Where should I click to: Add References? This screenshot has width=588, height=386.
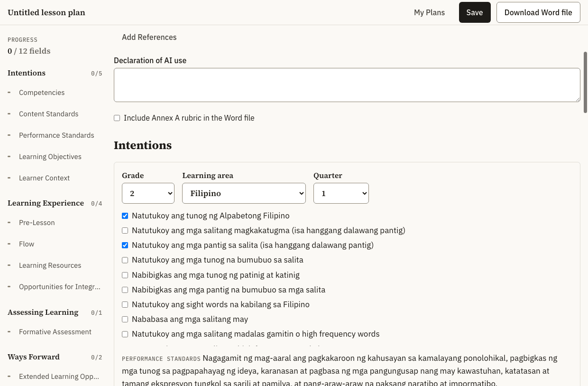point(149,37)
